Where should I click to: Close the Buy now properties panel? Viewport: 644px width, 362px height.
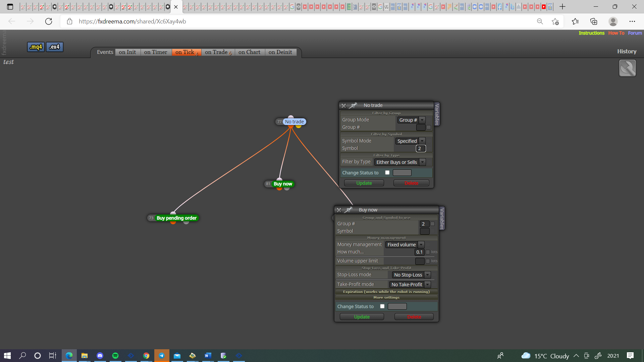pos(339,210)
